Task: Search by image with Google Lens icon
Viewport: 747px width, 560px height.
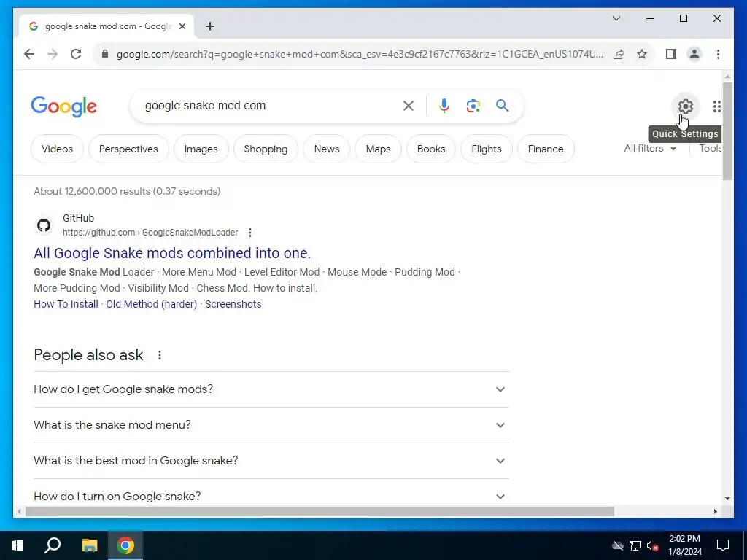Action: [473, 106]
